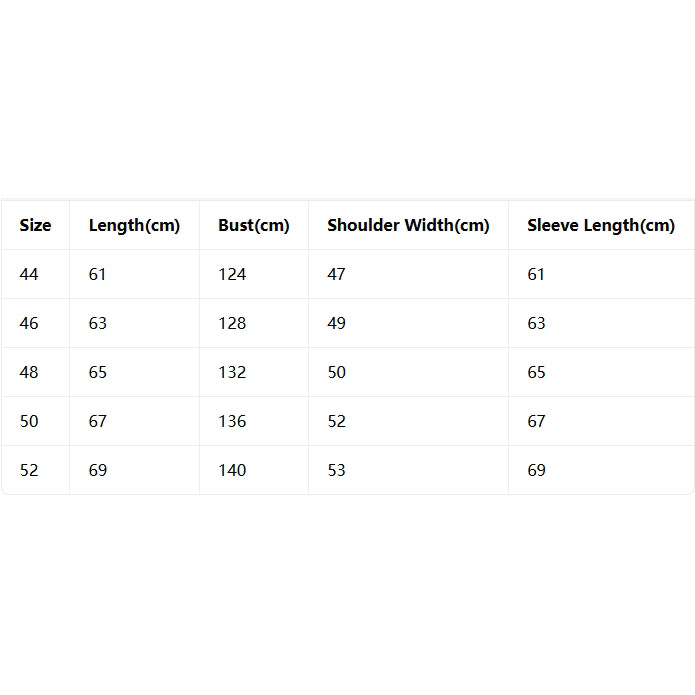Click bust value 140
This screenshot has width=695, height=695.
pos(232,470)
